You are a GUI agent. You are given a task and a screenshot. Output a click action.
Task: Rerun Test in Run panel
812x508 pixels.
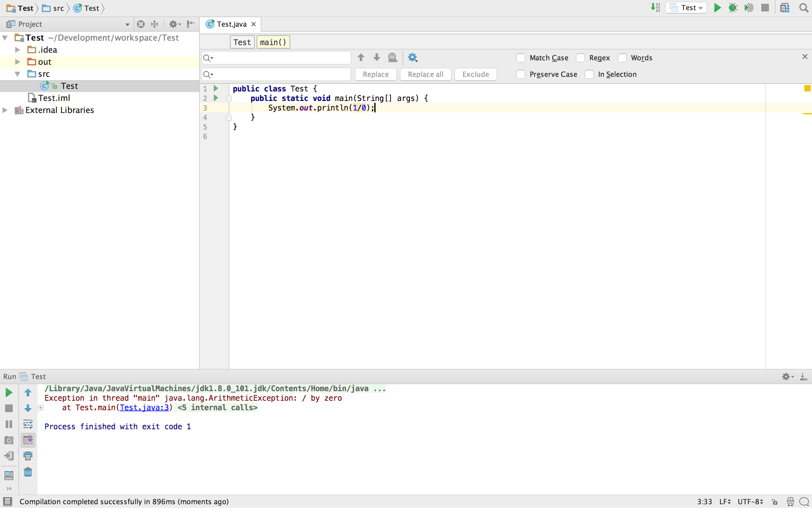pyautogui.click(x=9, y=392)
